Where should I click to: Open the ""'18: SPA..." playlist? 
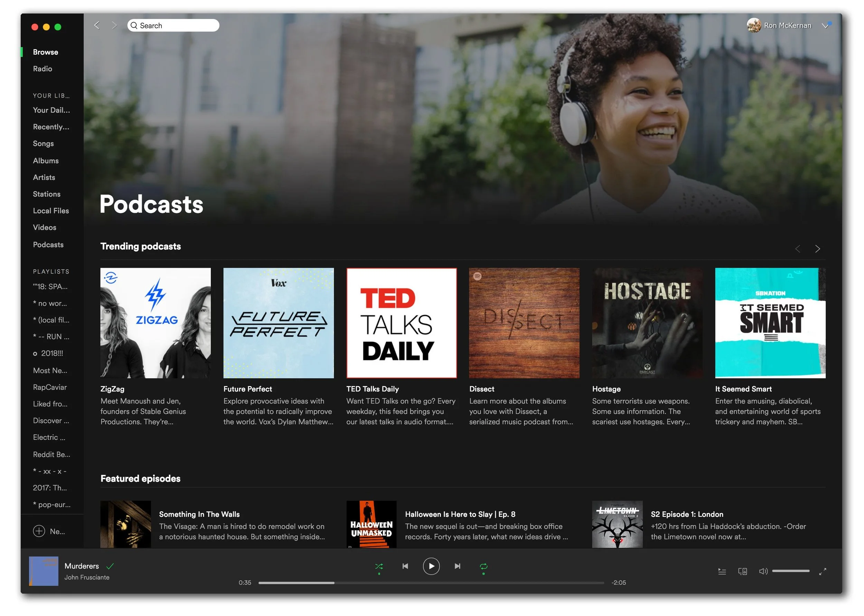click(50, 287)
